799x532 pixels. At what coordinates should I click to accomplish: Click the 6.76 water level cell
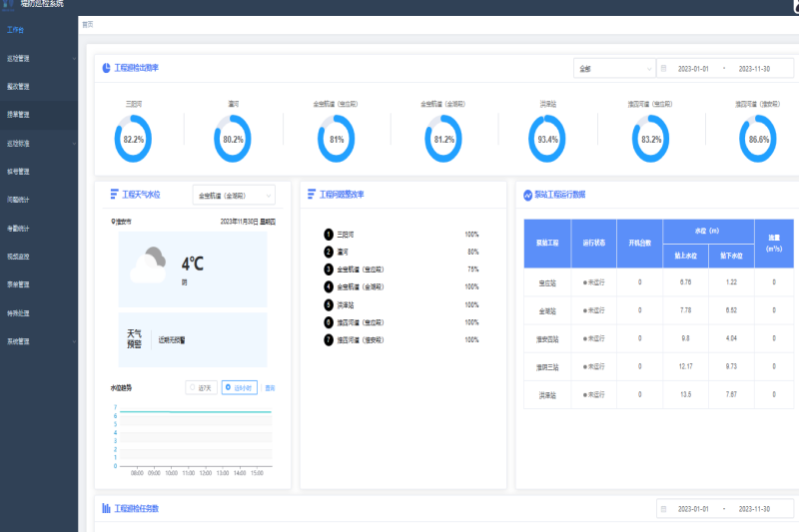click(685, 282)
